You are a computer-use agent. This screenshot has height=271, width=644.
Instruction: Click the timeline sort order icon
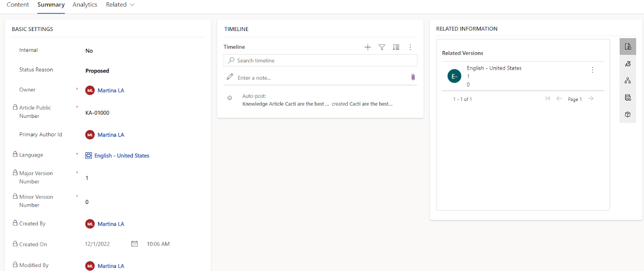pyautogui.click(x=396, y=47)
